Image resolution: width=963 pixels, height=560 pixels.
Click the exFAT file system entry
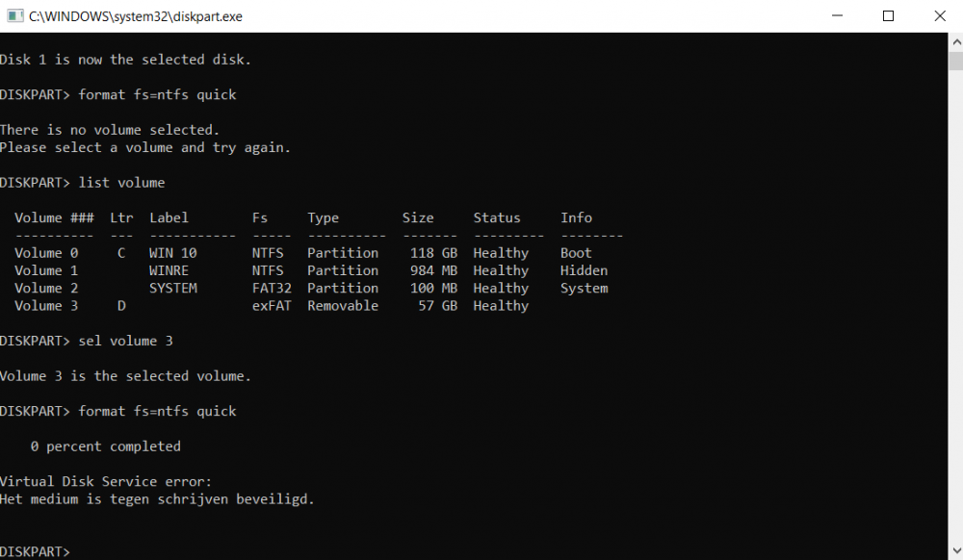coord(272,306)
